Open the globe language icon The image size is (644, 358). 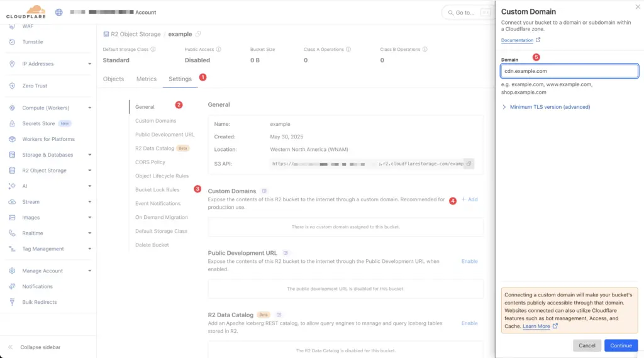tap(59, 13)
